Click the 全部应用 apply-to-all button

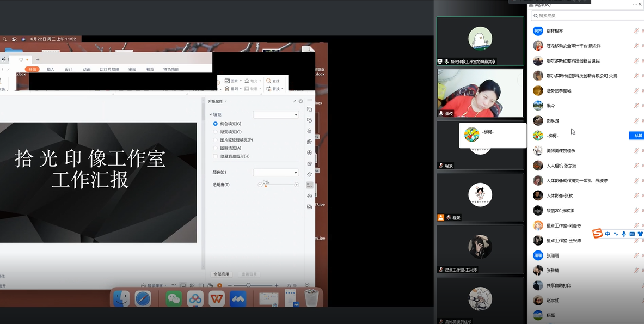click(x=222, y=274)
